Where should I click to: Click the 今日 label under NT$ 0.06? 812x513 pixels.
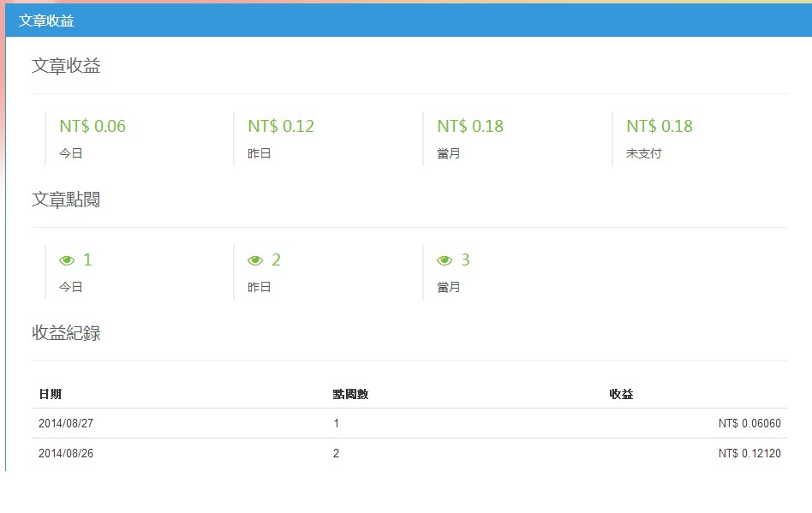[71, 154]
